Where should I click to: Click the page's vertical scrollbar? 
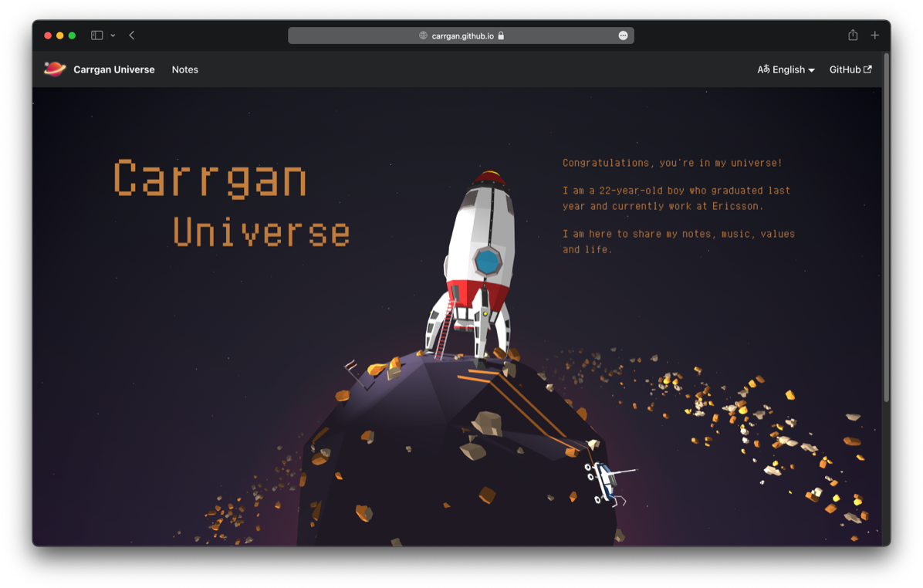tap(886, 231)
